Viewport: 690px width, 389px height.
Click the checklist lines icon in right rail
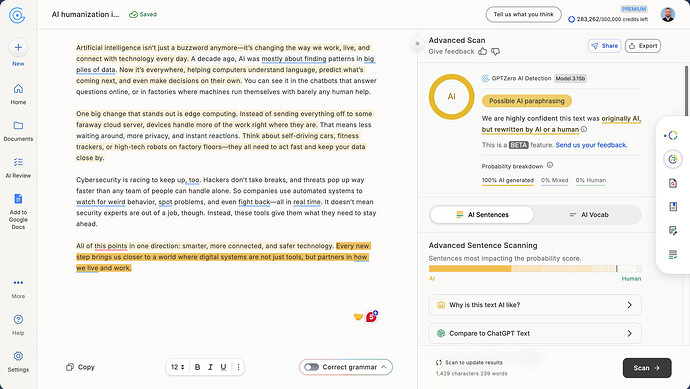[x=672, y=254]
